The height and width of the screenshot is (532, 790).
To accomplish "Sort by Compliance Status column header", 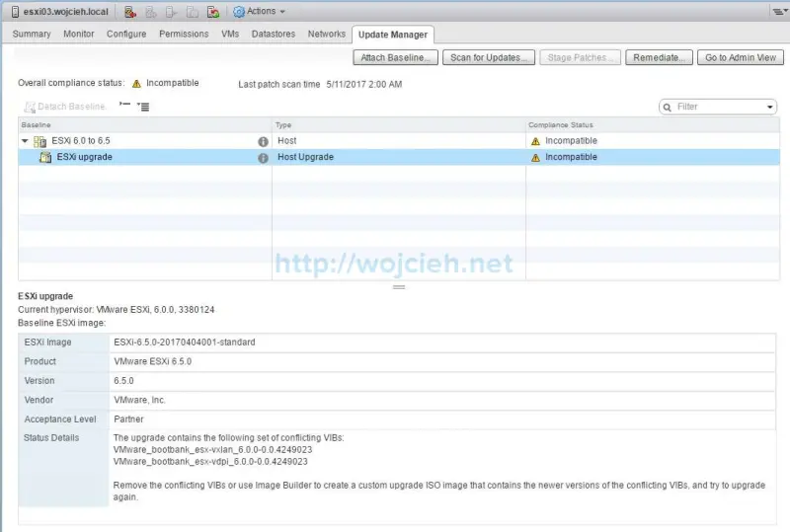I will [x=653, y=125].
